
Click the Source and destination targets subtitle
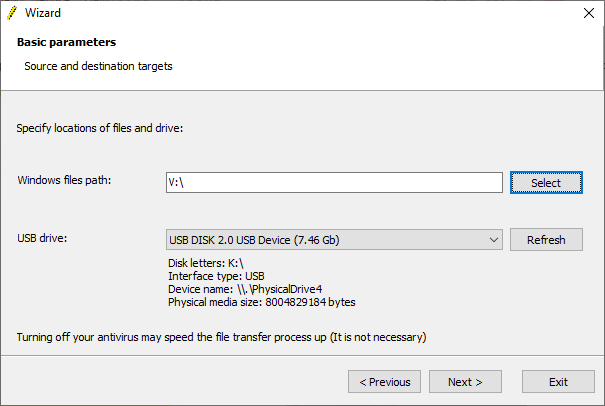98,66
